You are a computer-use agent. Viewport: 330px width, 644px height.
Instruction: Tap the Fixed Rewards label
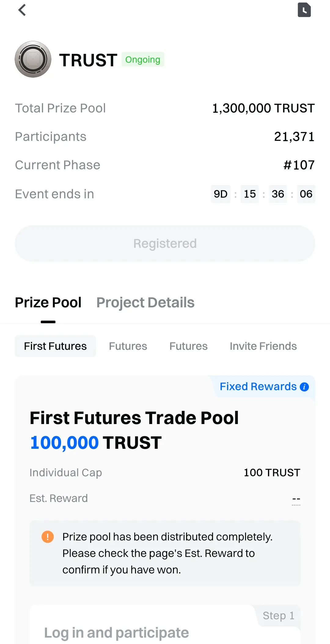point(258,386)
